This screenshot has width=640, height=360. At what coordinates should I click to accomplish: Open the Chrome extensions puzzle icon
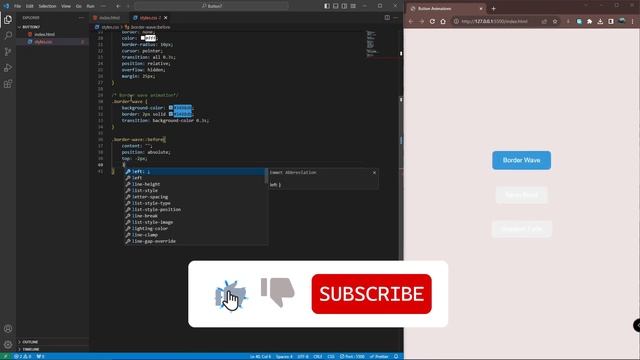pyautogui.click(x=589, y=21)
